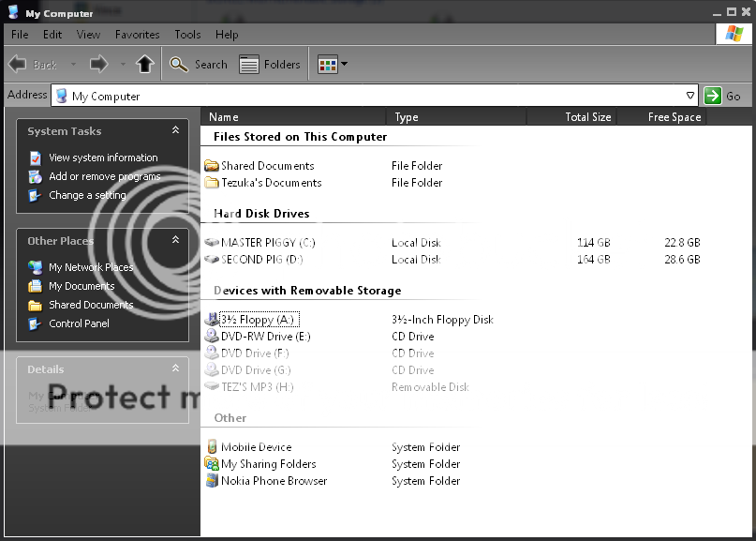The image size is (756, 541).
Task: Collapse the System Tasks panel
Action: (x=175, y=131)
